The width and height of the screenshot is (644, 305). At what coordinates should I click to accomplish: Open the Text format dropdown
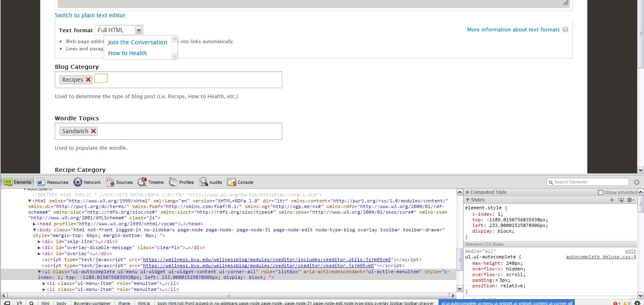(x=119, y=30)
